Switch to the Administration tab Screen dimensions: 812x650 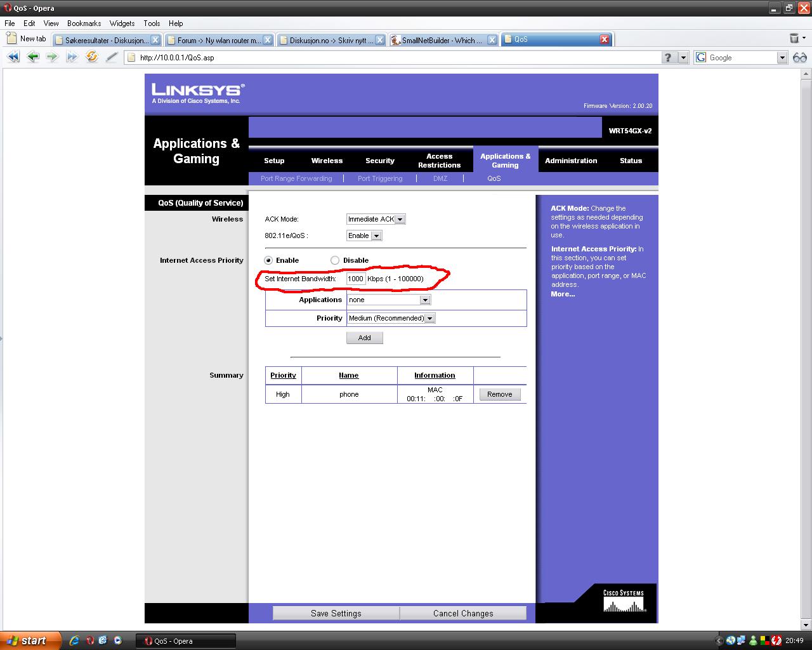pos(571,161)
